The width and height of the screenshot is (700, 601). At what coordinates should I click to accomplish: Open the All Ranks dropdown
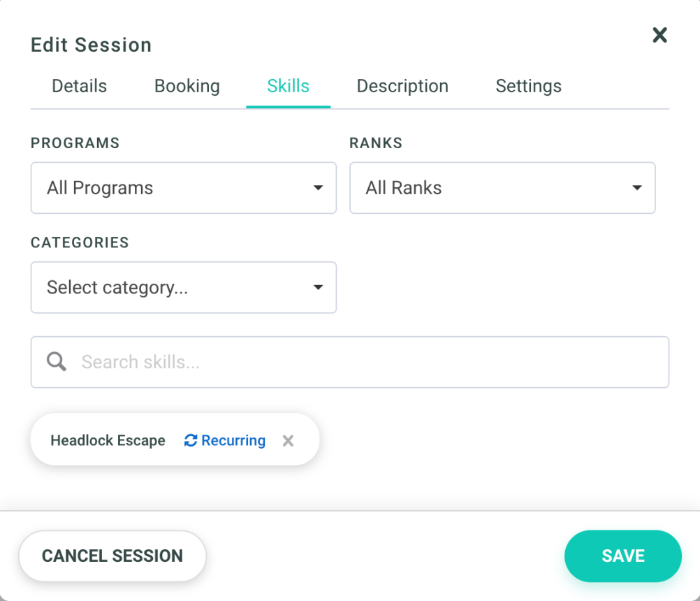(502, 187)
